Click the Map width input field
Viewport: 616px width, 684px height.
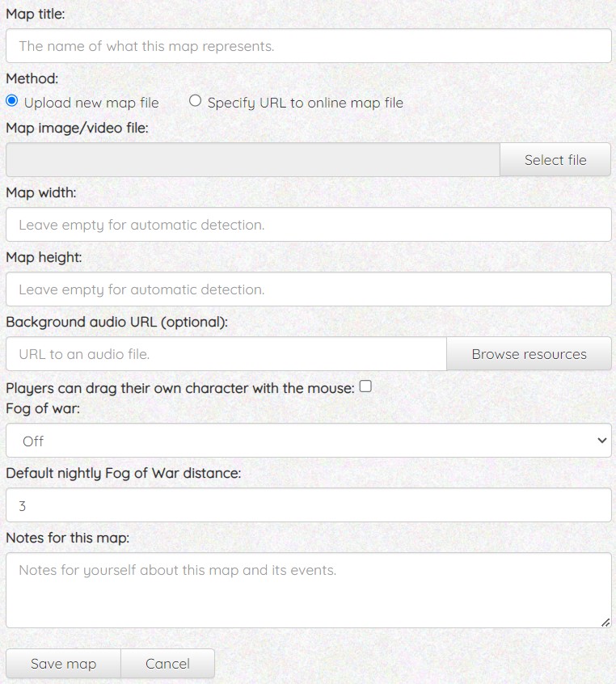308,225
